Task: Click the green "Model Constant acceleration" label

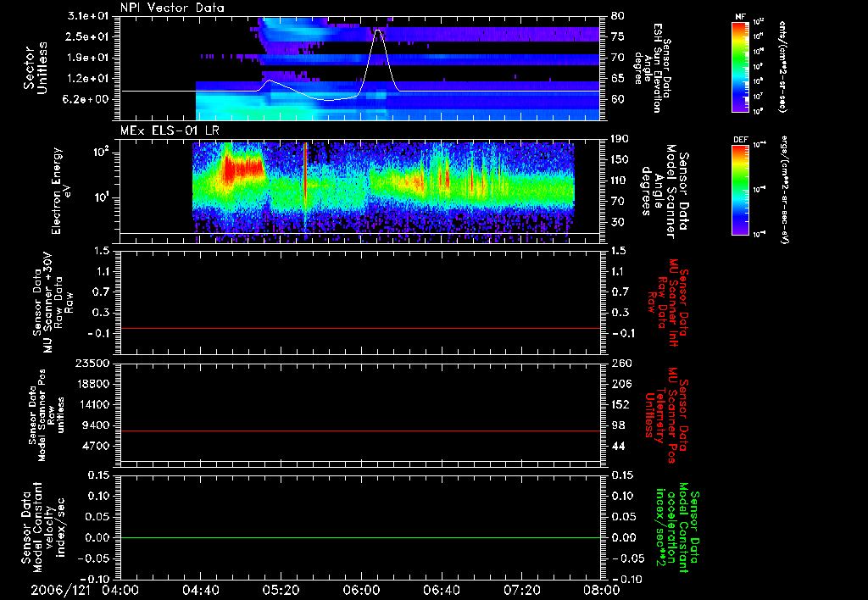Action: click(x=676, y=528)
